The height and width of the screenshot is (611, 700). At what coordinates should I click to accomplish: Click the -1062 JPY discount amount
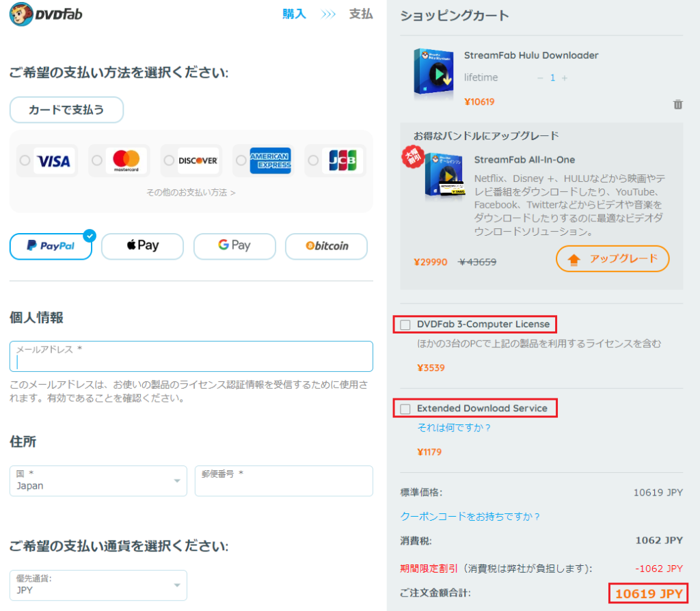(x=659, y=569)
